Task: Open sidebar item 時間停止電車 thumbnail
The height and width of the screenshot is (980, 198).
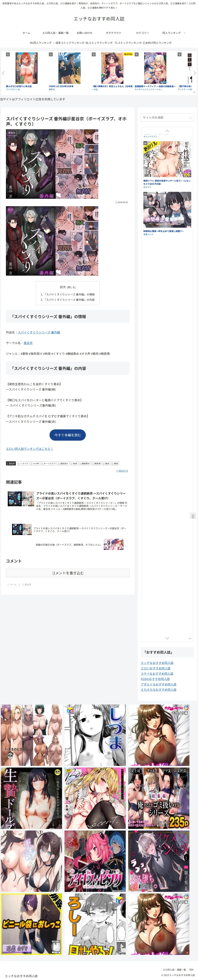Action: [167, 210]
